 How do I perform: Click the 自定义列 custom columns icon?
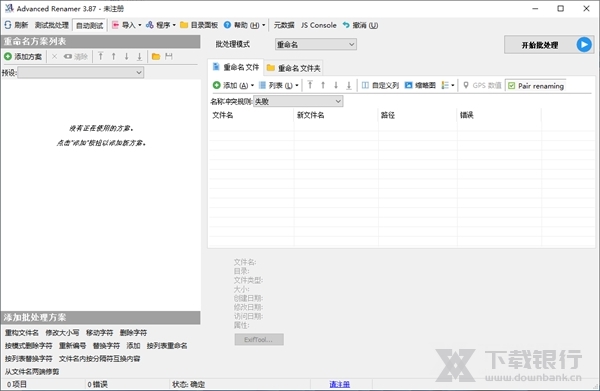click(365, 85)
